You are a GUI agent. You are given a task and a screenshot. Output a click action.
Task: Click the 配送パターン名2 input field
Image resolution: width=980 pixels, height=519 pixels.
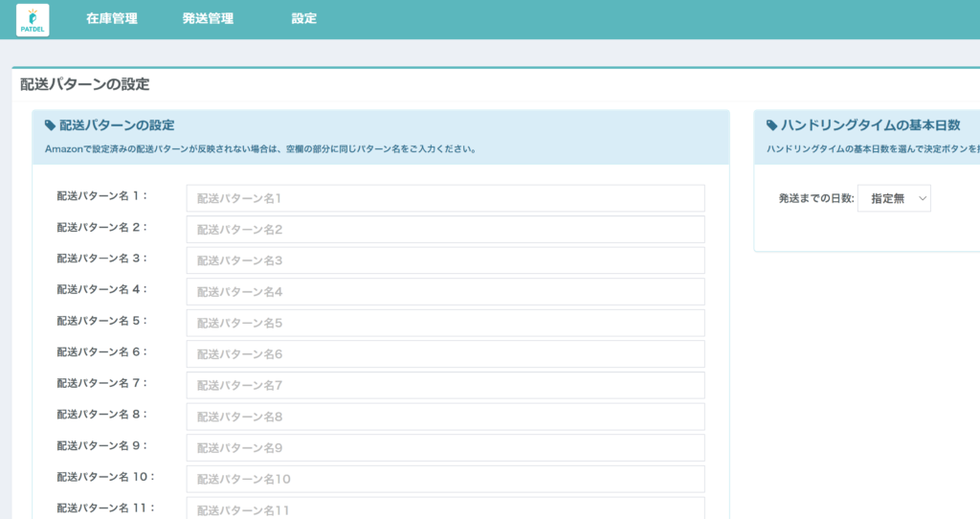click(x=445, y=230)
